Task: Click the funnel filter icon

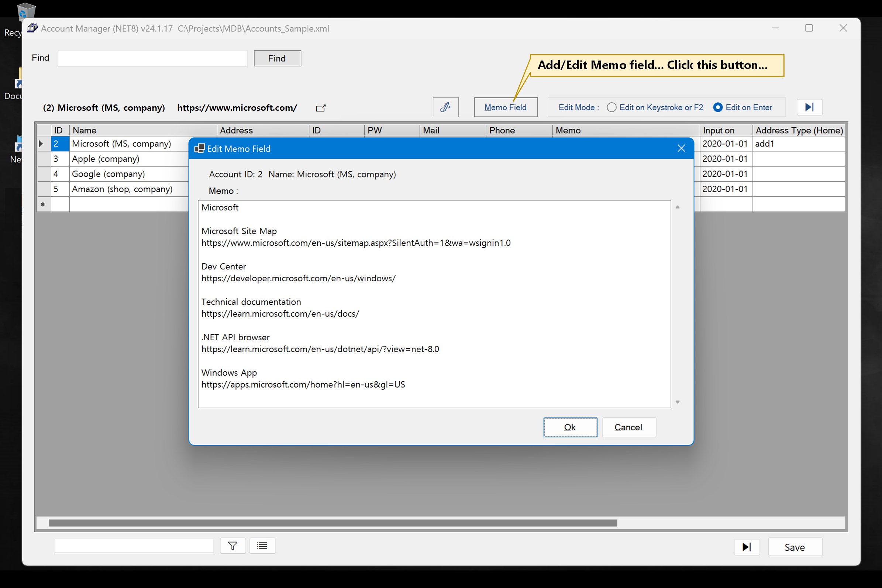Action: coord(233,546)
